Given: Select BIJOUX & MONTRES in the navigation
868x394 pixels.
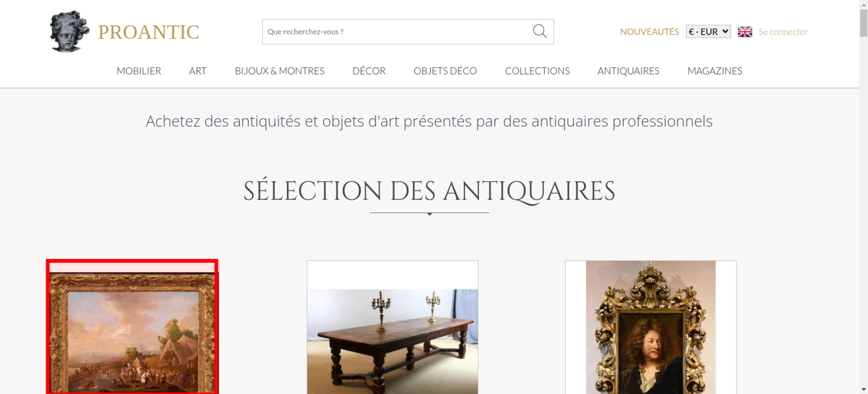Looking at the screenshot, I should pyautogui.click(x=279, y=71).
